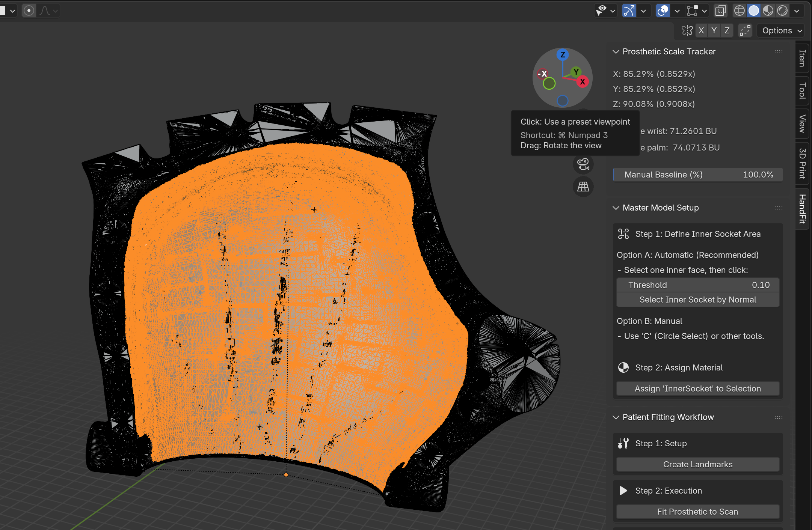Switch to the Item sidebar tab
The height and width of the screenshot is (530, 812).
click(x=802, y=58)
